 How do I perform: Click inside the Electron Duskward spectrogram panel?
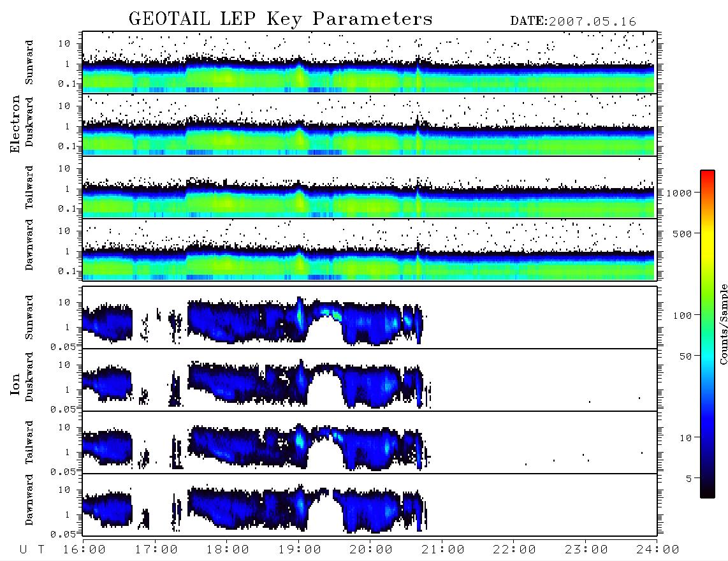click(370, 124)
